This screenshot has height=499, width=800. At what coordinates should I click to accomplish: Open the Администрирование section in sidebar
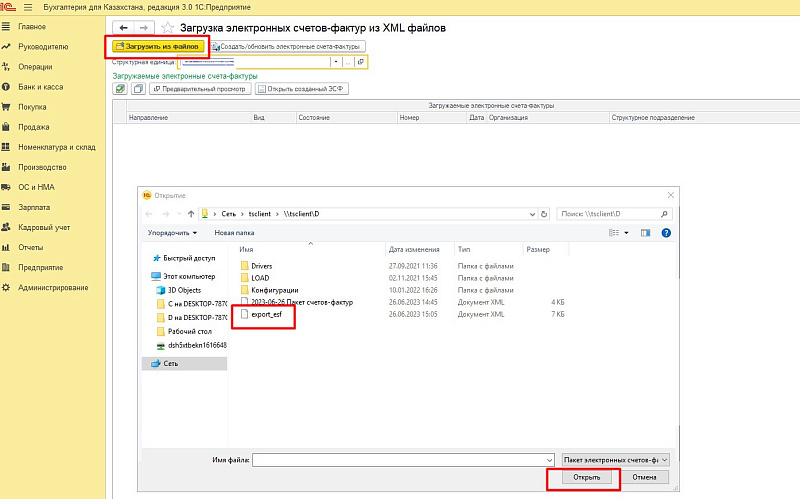click(x=53, y=288)
